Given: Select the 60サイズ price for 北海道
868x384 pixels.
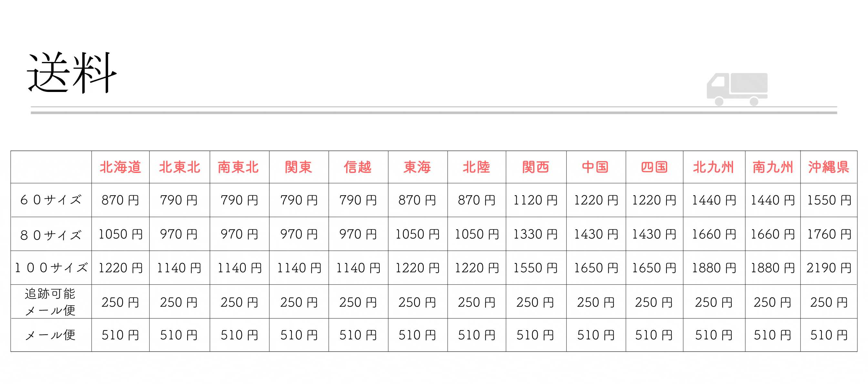Looking at the screenshot, I should [x=120, y=200].
